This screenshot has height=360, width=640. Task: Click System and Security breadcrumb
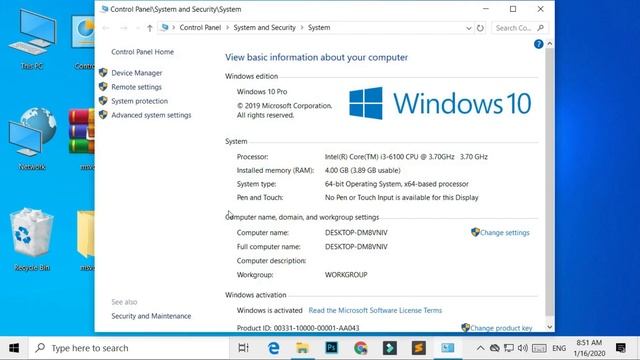click(264, 27)
